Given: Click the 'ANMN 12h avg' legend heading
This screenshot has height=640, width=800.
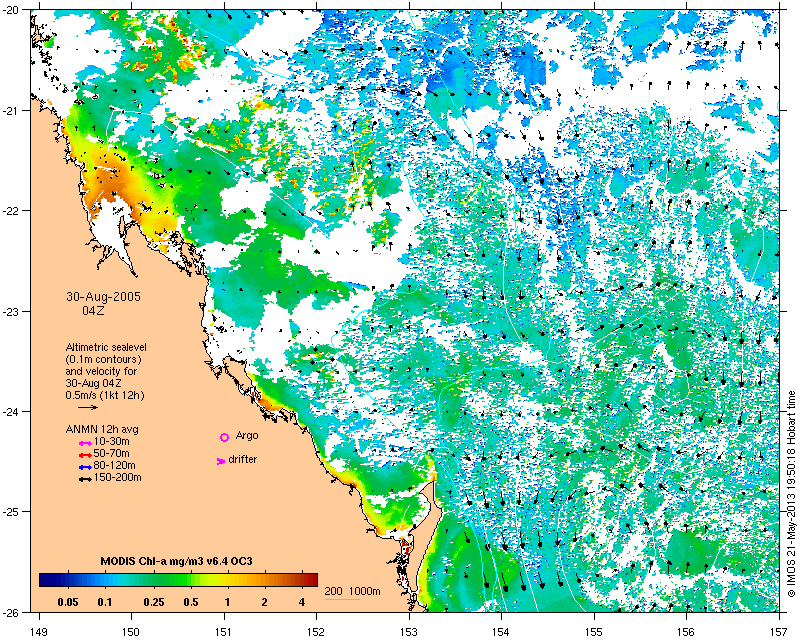Looking at the screenshot, I should (x=102, y=429).
